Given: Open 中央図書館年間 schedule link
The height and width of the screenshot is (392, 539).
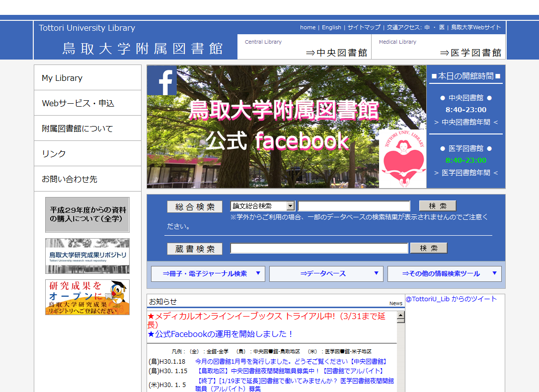Looking at the screenshot, I should [x=466, y=122].
